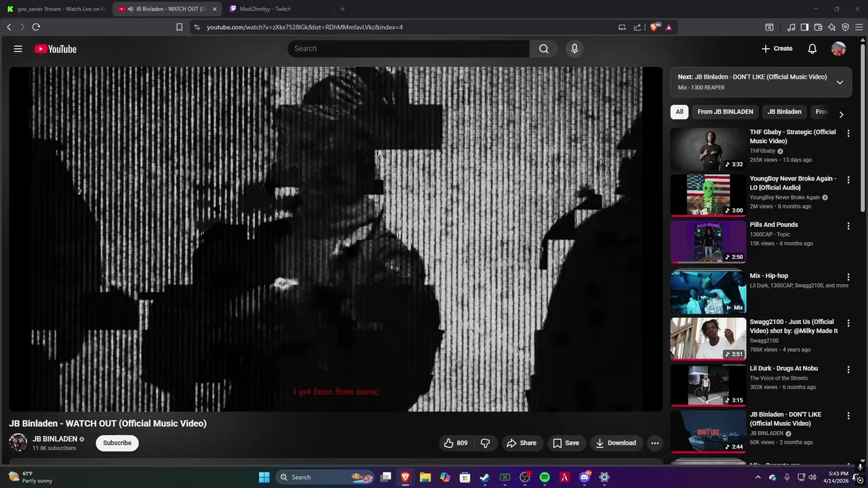Close the JB Binladen WATCH OUT tab
This screenshot has height=488, width=868.
coord(214,9)
